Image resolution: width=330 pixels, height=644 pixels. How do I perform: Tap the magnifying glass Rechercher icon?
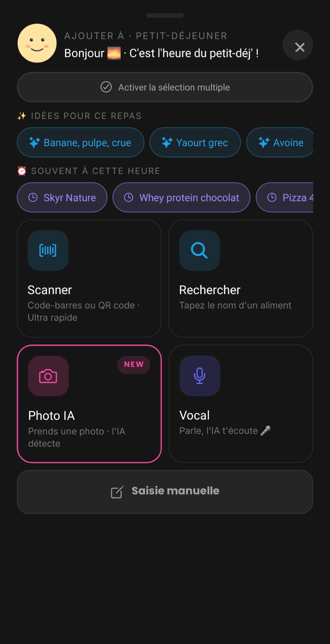[199, 251]
